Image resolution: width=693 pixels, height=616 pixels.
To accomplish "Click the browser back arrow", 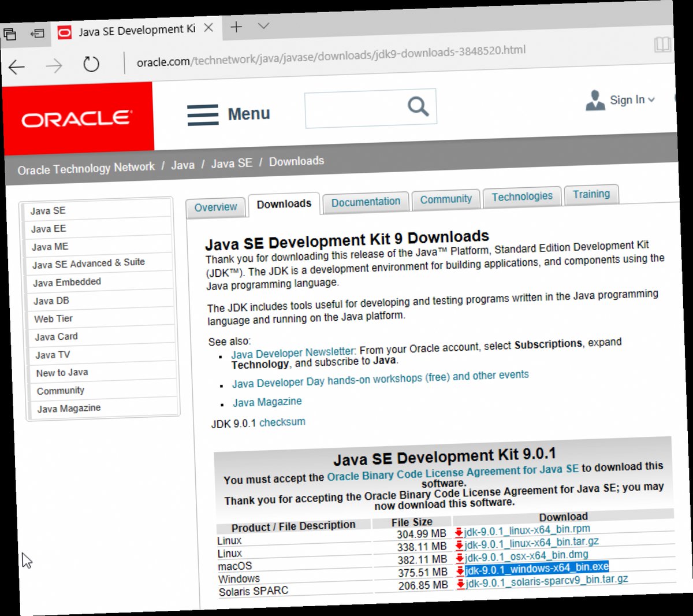I will coord(17,67).
